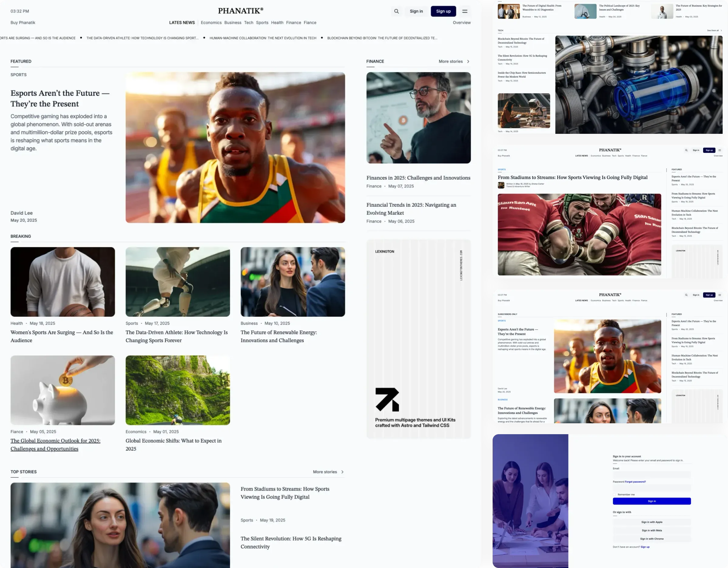
Task: Open Sports nav item in main header
Action: [262, 23]
